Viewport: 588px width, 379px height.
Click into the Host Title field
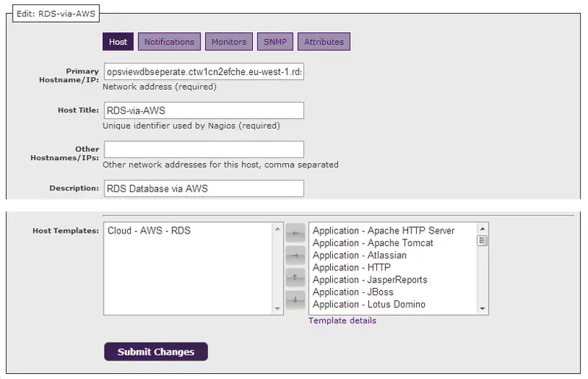click(204, 110)
